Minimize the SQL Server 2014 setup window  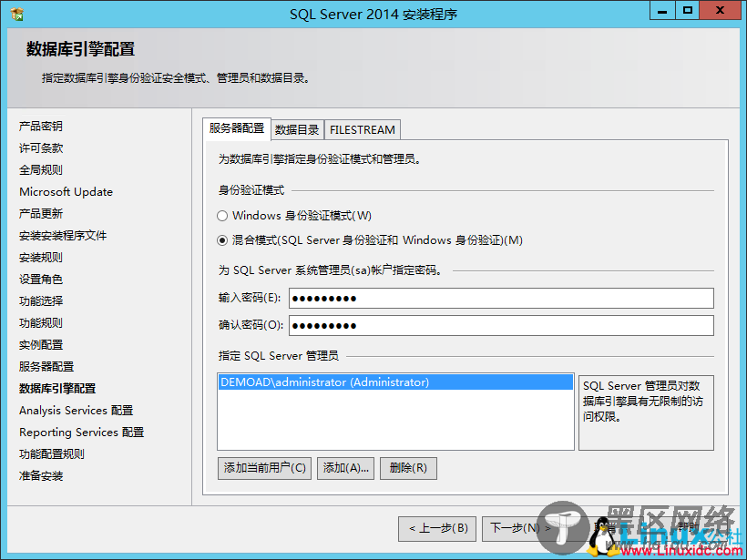coord(662,11)
